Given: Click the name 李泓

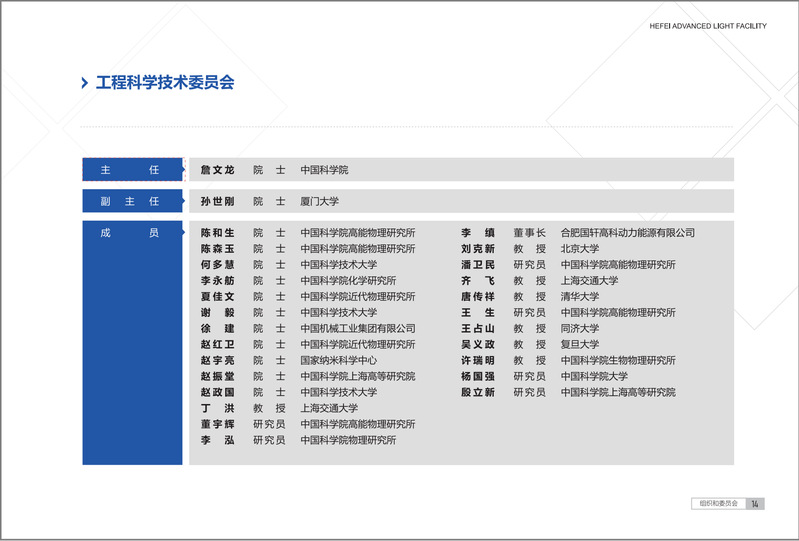Looking at the screenshot, I should [x=218, y=440].
